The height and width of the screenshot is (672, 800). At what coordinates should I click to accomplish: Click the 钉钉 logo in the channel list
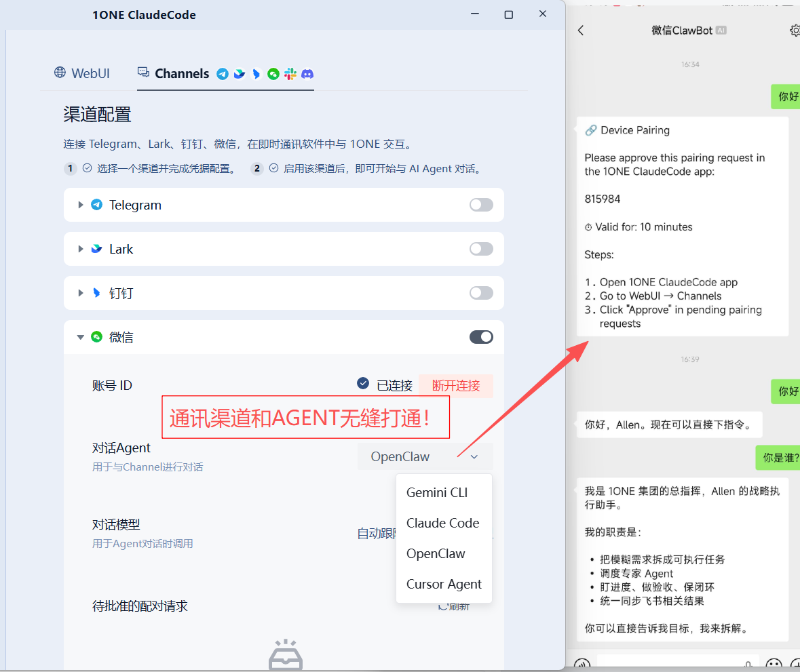96,293
